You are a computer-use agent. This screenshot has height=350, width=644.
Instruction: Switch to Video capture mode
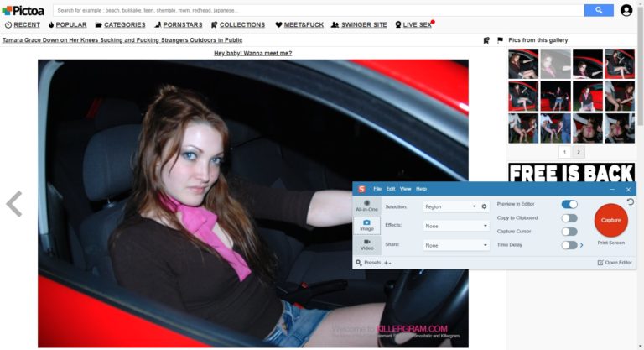(366, 244)
